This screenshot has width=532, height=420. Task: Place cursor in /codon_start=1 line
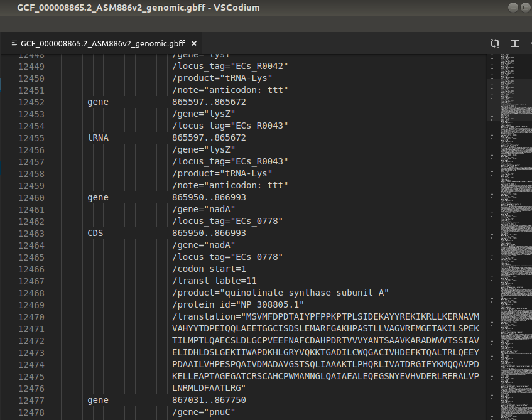[x=209, y=269]
